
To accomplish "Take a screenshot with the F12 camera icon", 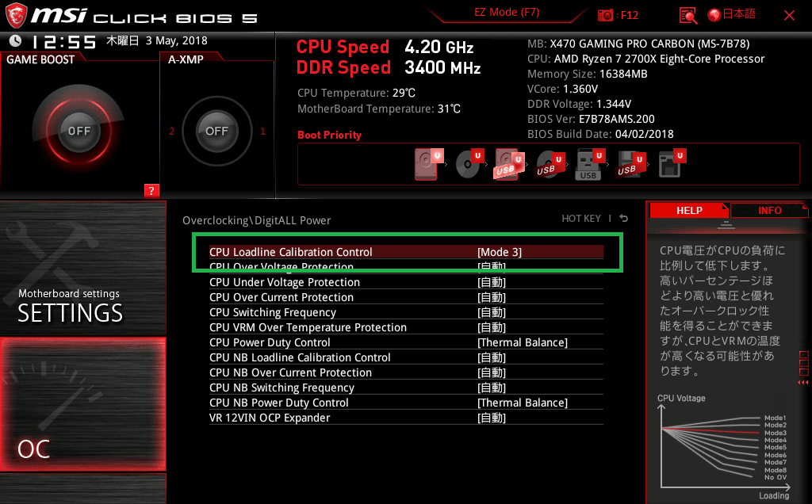I will click(605, 15).
